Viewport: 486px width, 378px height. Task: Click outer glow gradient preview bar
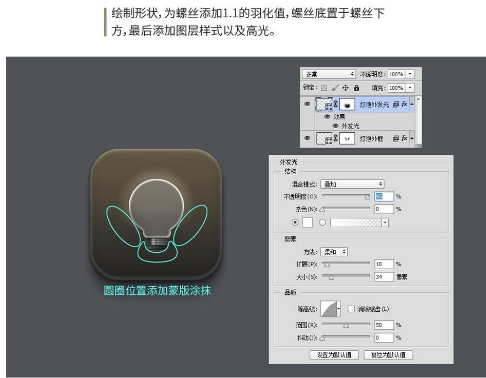(x=356, y=223)
